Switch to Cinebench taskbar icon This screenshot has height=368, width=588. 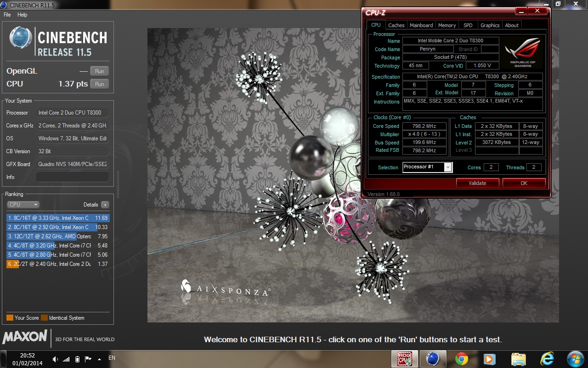click(x=433, y=359)
